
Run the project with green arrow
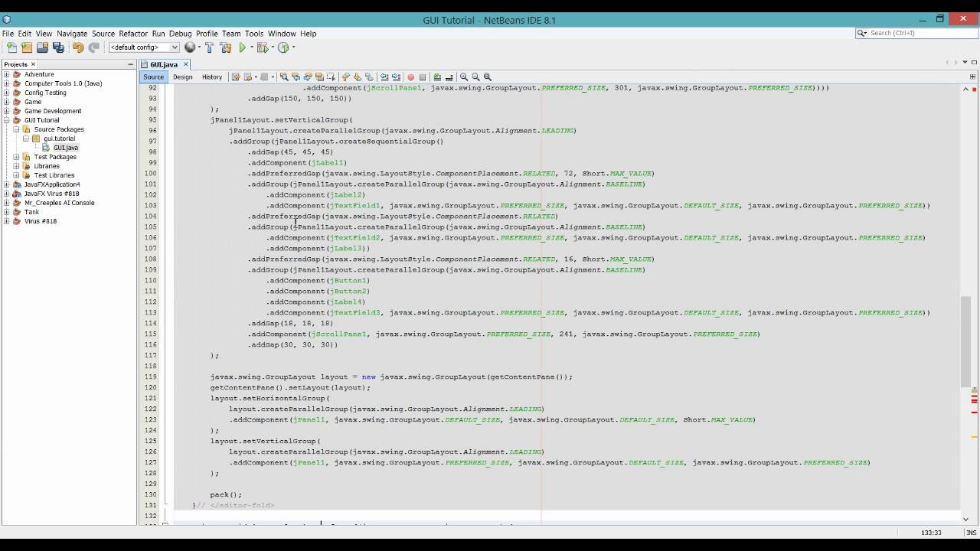pyautogui.click(x=242, y=47)
